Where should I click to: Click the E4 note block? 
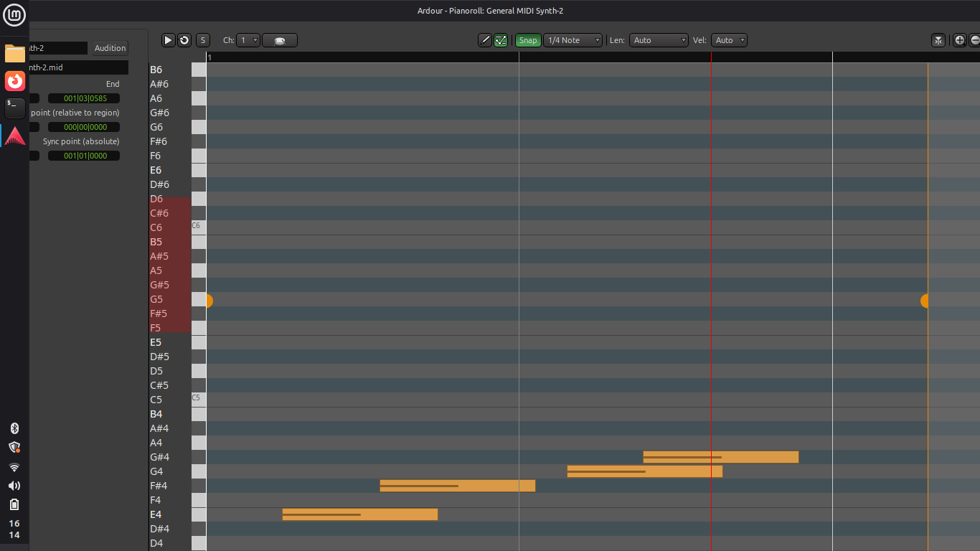pos(359,514)
